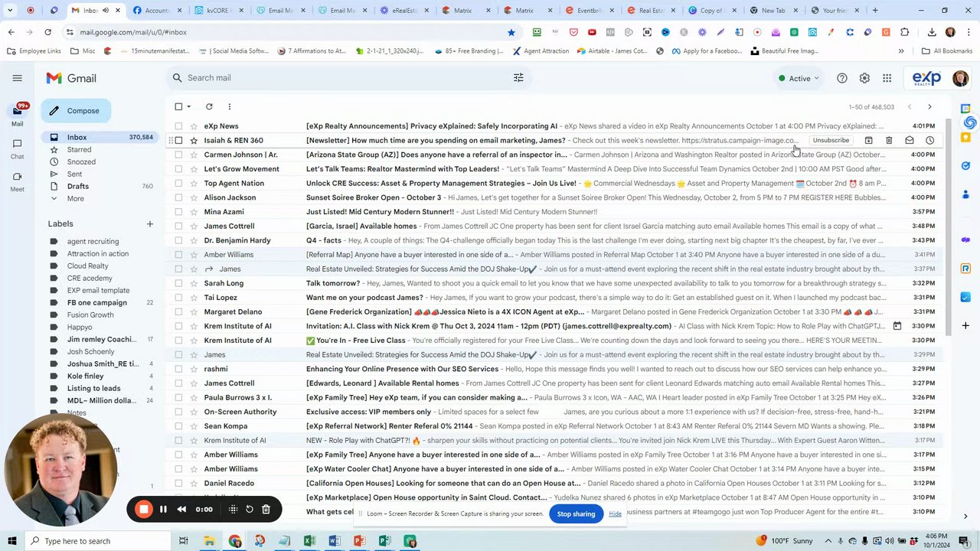
Task: Open Sent folder
Action: click(74, 174)
